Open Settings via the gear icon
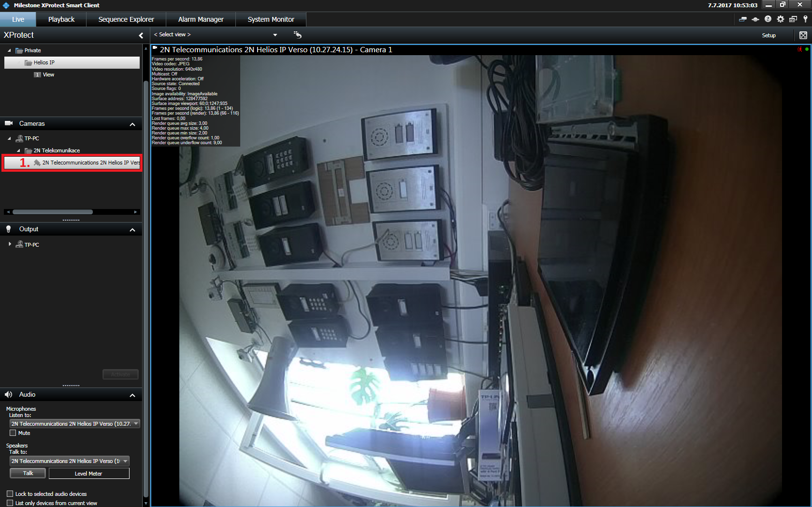This screenshot has height=507, width=812. click(780, 19)
